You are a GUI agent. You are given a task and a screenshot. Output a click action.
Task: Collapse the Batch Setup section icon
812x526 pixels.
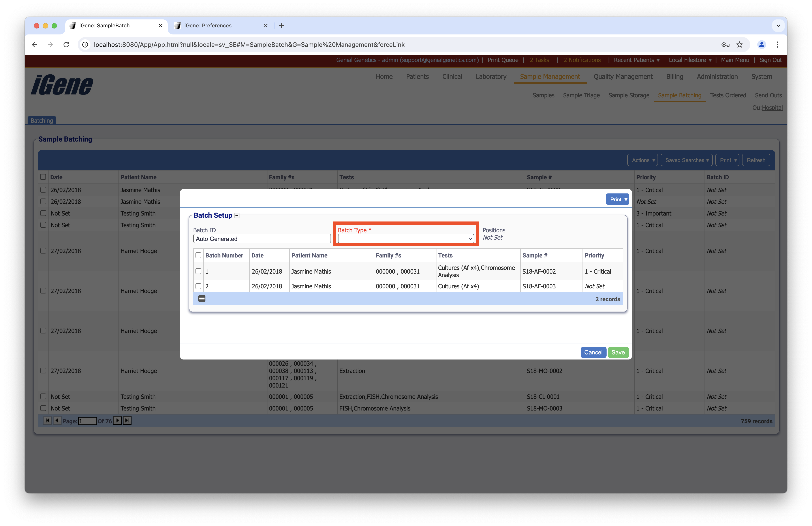237,215
